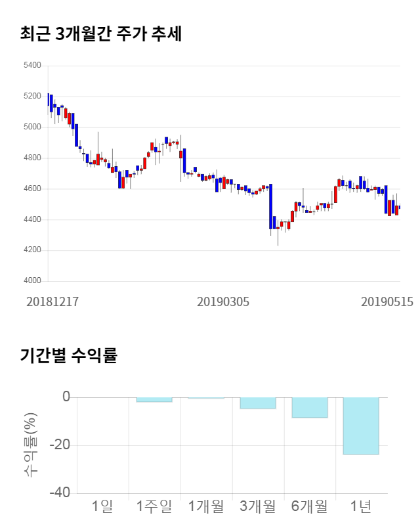Click the 20190515 end date label
Viewport: 420px width, 532px height.
coord(387,301)
